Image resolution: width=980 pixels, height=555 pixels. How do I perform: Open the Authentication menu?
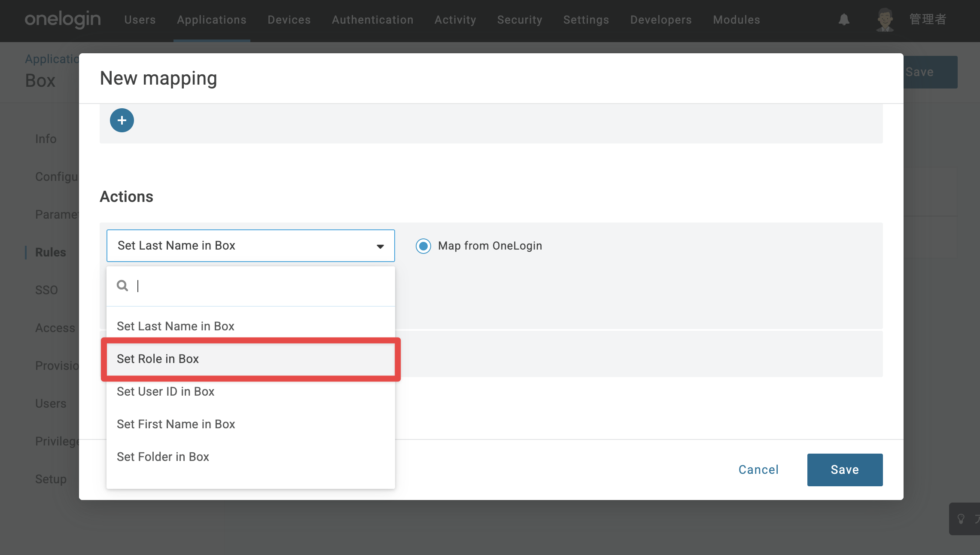point(373,20)
